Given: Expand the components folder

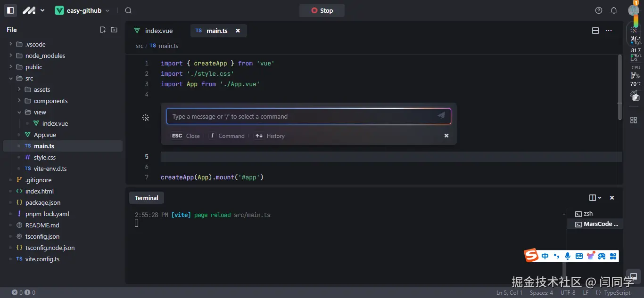Looking at the screenshot, I should tap(63, 101).
